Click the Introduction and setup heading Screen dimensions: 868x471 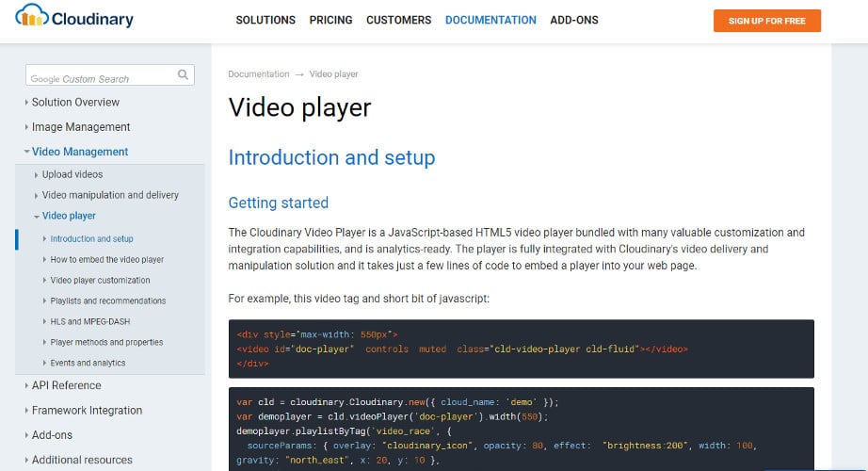coord(331,157)
